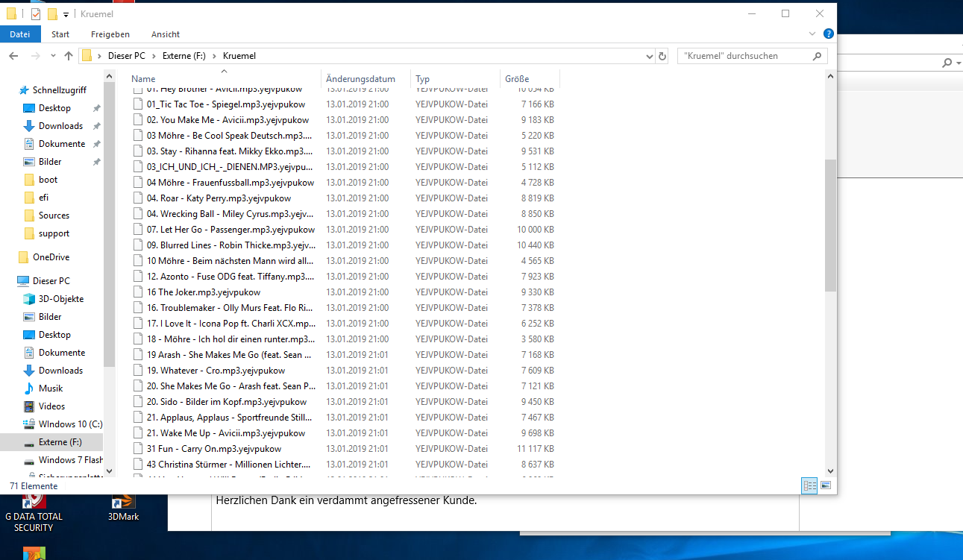Open 3D-Objekte under Dieser PC
The width and height of the screenshot is (963, 560).
[x=61, y=299]
